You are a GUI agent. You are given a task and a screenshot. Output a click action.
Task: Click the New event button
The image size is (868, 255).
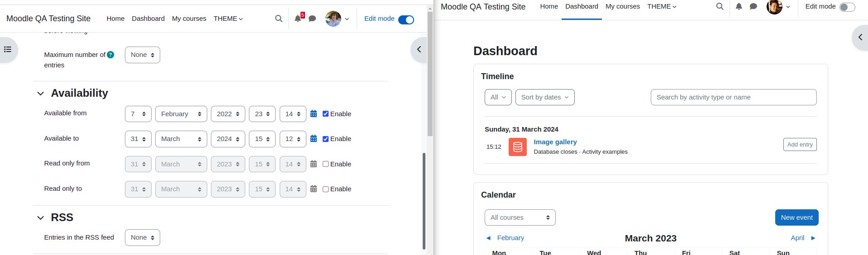click(x=796, y=217)
